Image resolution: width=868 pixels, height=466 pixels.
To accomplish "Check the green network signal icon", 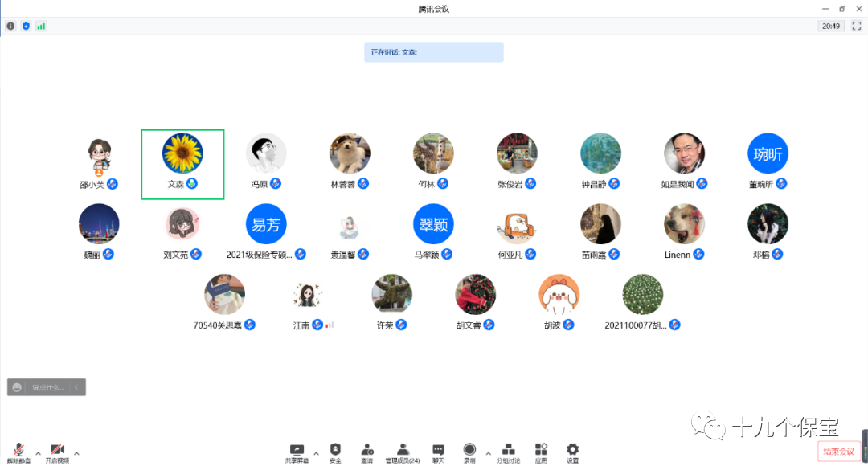I will pos(41,26).
